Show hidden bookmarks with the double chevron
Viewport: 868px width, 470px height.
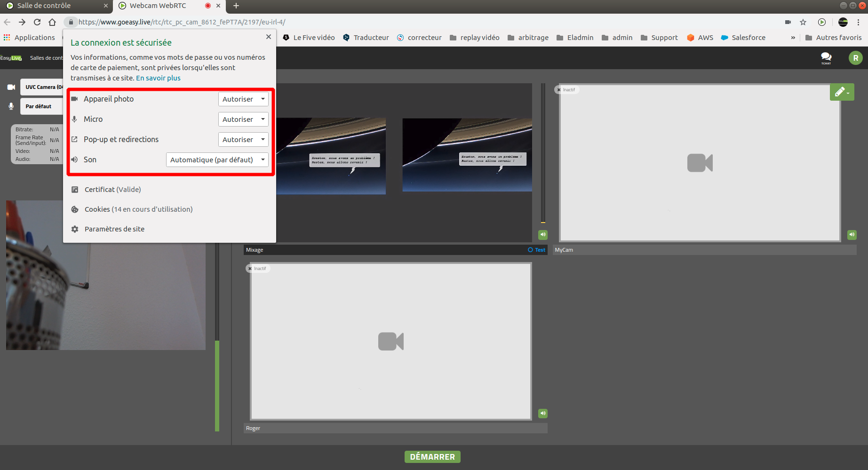click(x=793, y=38)
